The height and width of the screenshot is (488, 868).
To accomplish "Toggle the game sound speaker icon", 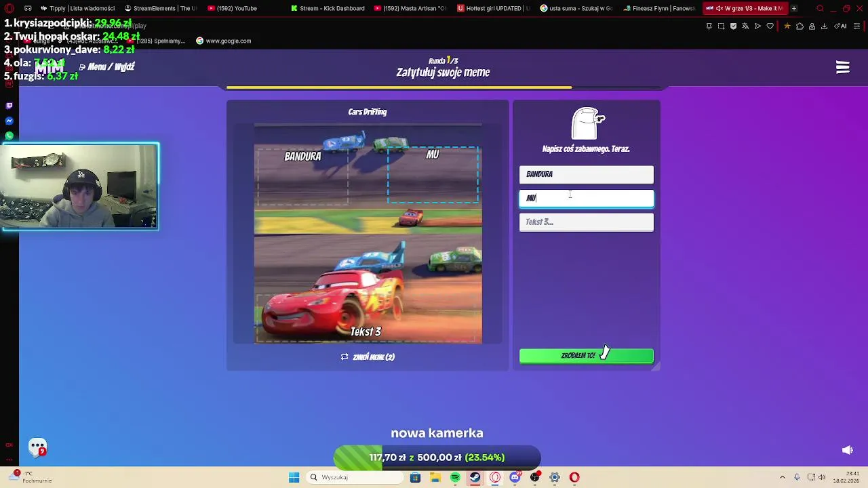I will coord(847,450).
